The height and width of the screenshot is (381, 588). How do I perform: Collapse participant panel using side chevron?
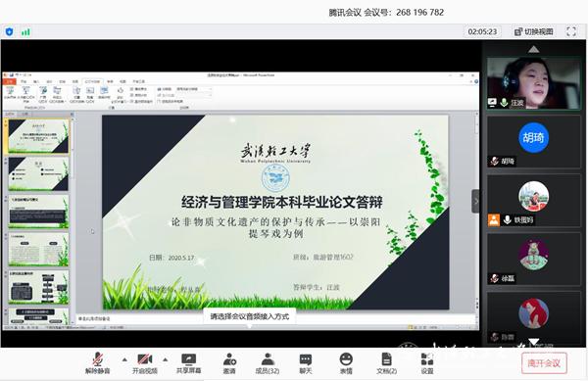pos(475,201)
